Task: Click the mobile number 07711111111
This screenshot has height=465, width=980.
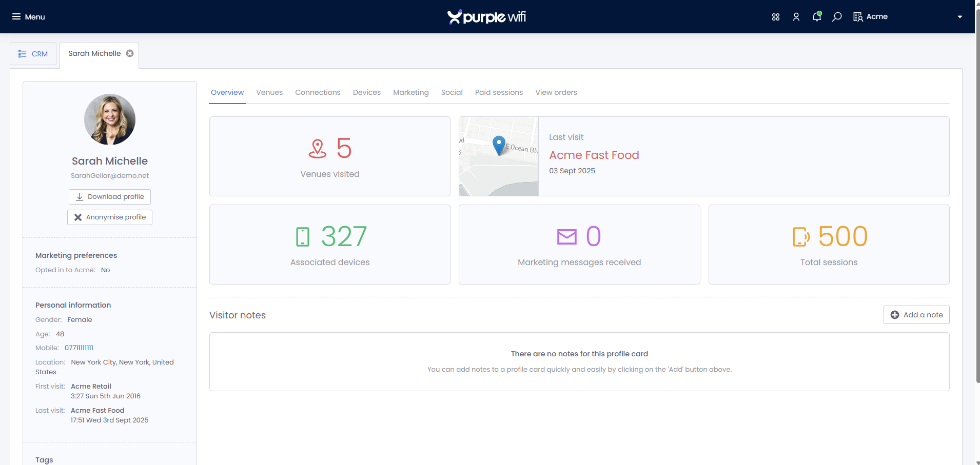Action: coord(79,348)
